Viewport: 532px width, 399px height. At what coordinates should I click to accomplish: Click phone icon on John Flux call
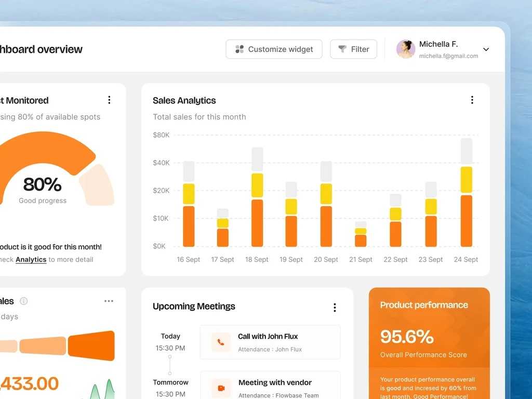point(221,342)
